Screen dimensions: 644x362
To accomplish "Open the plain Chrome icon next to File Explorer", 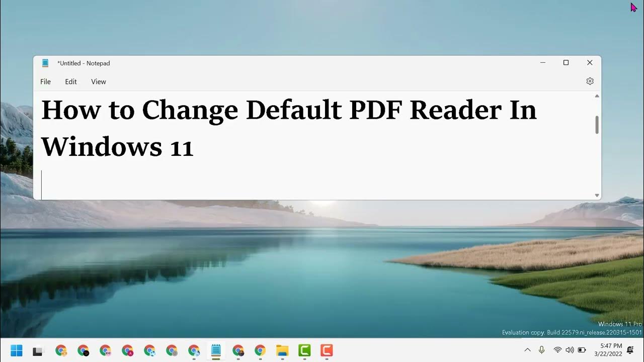I will click(x=260, y=350).
